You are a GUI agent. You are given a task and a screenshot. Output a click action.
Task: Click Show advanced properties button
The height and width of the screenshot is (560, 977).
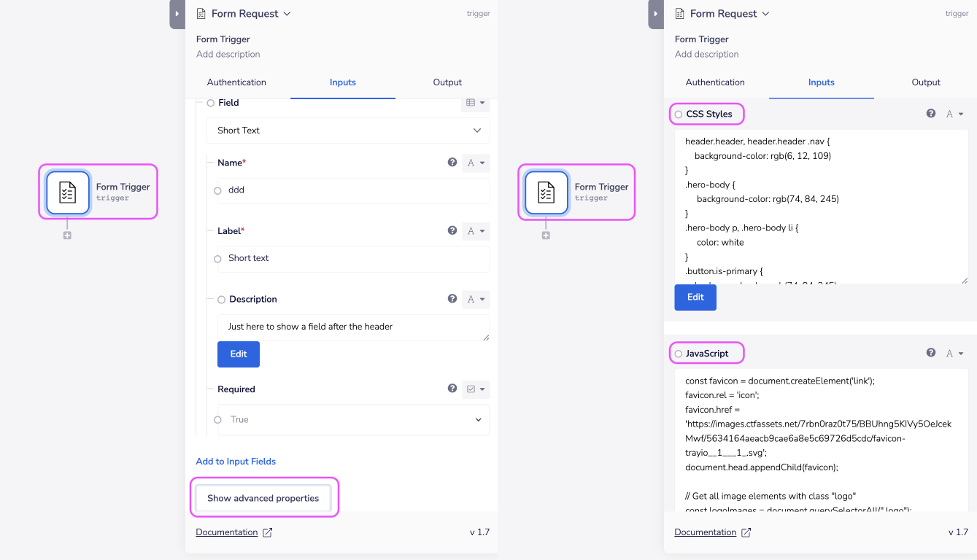[x=263, y=498]
